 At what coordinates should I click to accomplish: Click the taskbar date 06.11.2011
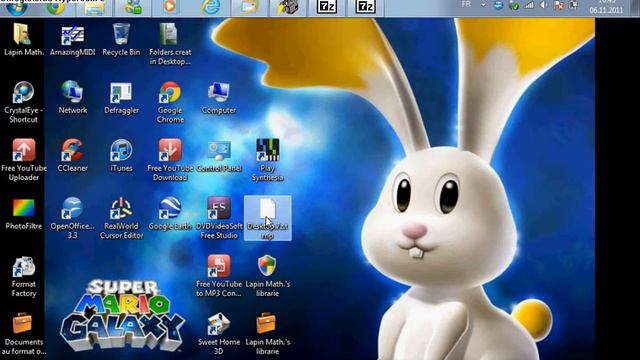[606, 11]
